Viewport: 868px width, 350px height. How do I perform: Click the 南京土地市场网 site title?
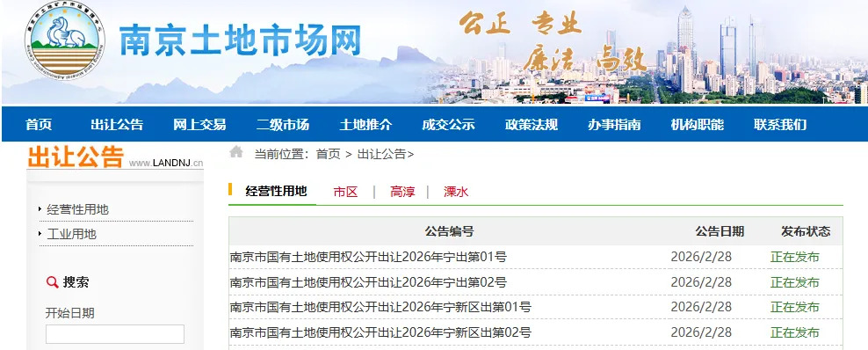click(240, 40)
